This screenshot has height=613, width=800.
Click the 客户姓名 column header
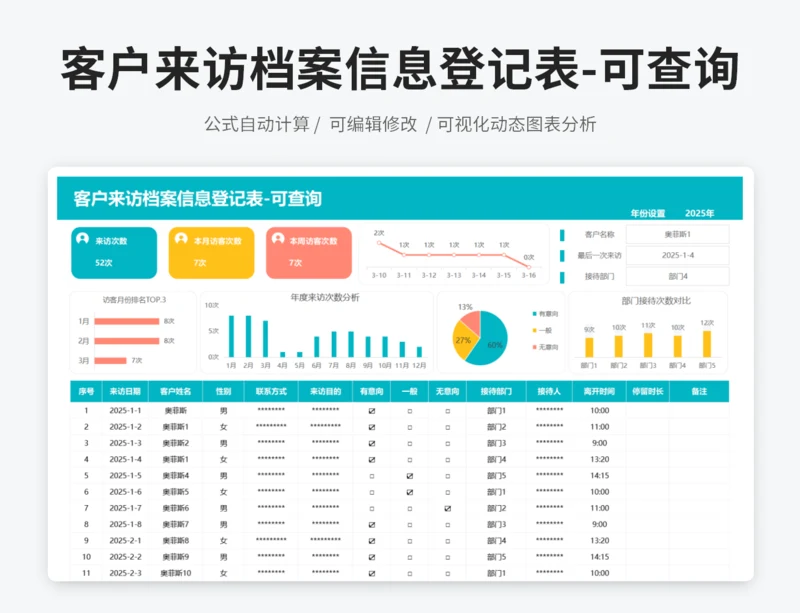[175, 391]
